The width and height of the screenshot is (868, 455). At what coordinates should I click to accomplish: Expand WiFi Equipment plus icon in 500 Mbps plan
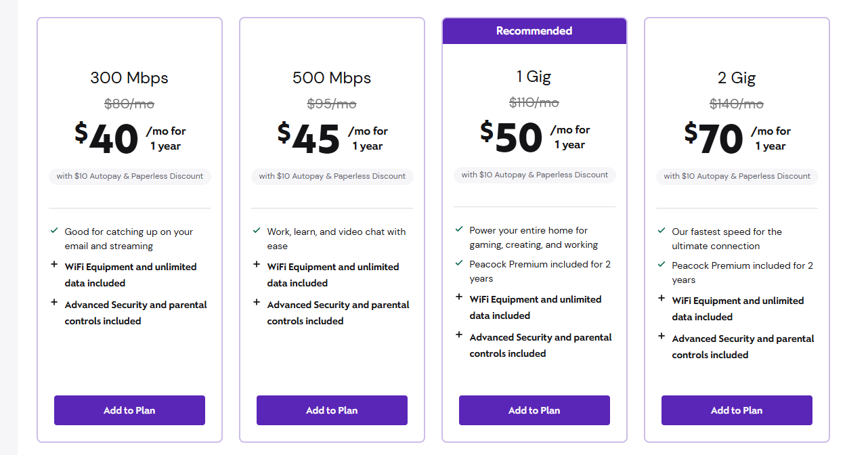[257, 264]
